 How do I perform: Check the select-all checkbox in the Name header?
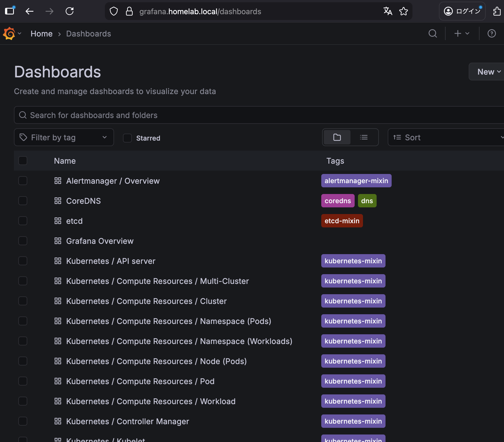coord(23,161)
